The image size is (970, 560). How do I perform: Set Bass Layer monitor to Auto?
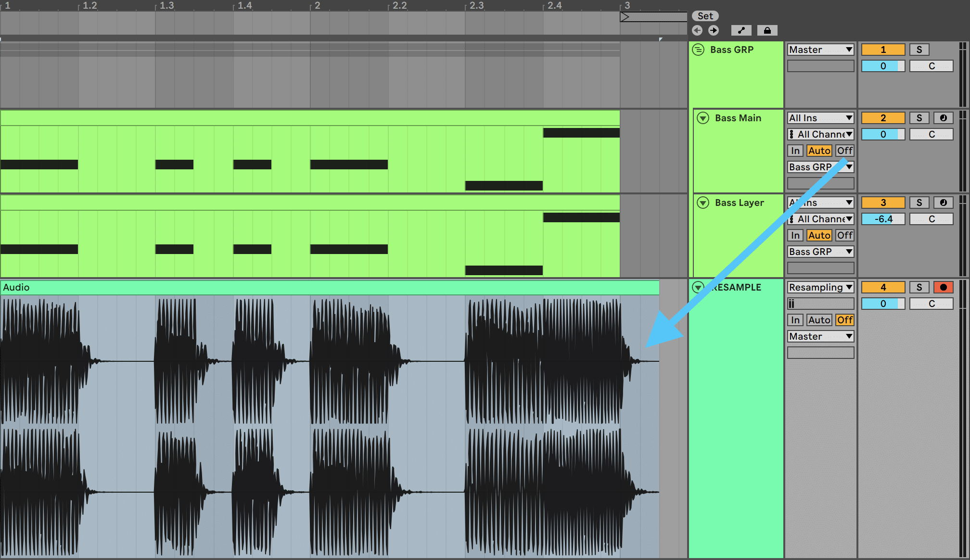click(x=819, y=235)
